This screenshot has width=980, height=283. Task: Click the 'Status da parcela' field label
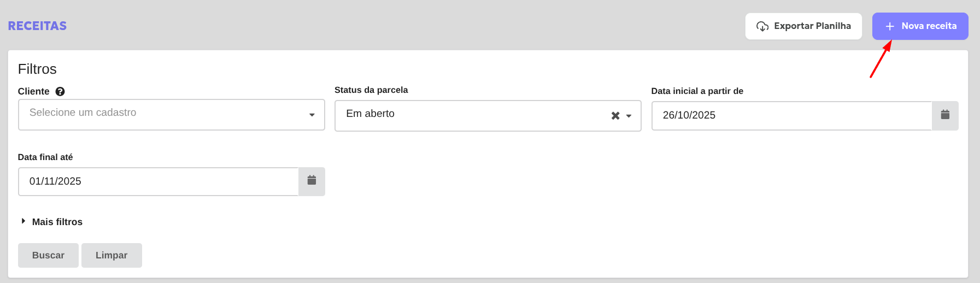tap(371, 90)
